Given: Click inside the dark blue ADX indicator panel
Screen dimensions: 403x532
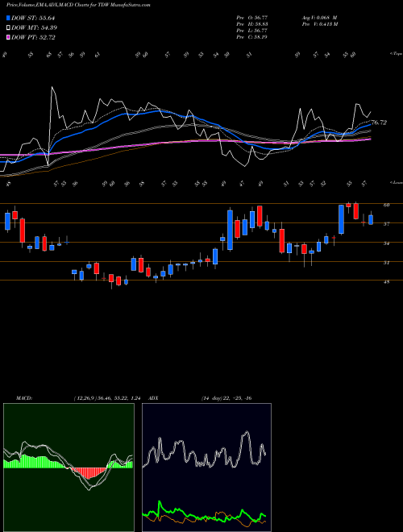Looking at the screenshot, I should (206, 468).
